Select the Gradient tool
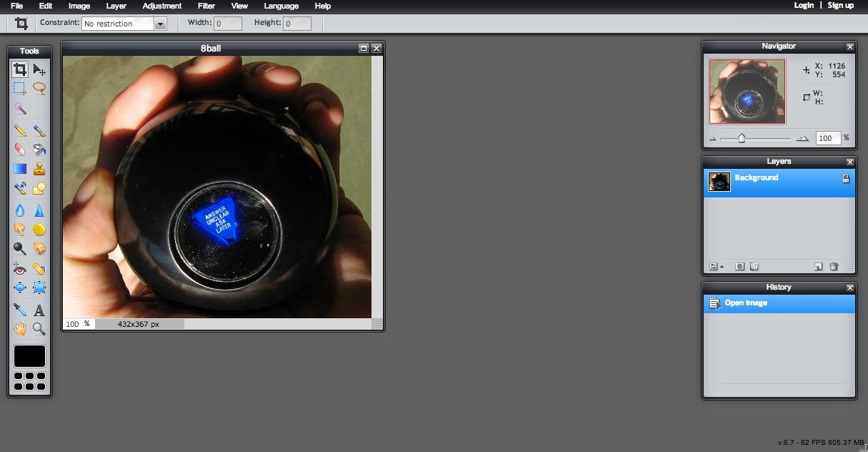The image size is (868, 452). coord(19,169)
